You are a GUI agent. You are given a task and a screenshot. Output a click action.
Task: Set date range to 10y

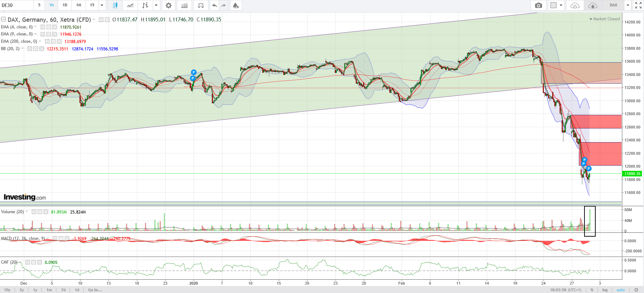[x=7, y=290]
